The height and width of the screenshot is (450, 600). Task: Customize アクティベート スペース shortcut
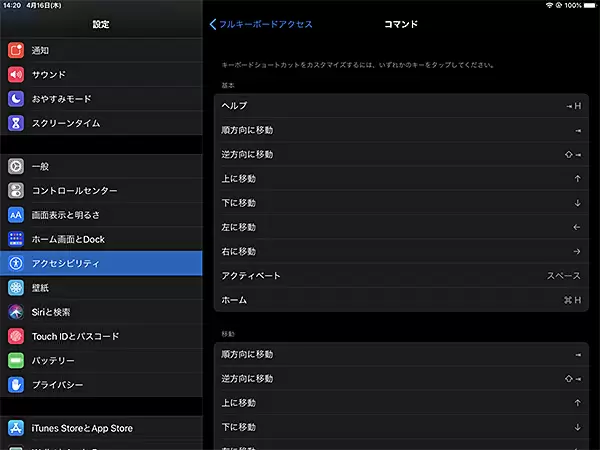click(401, 276)
